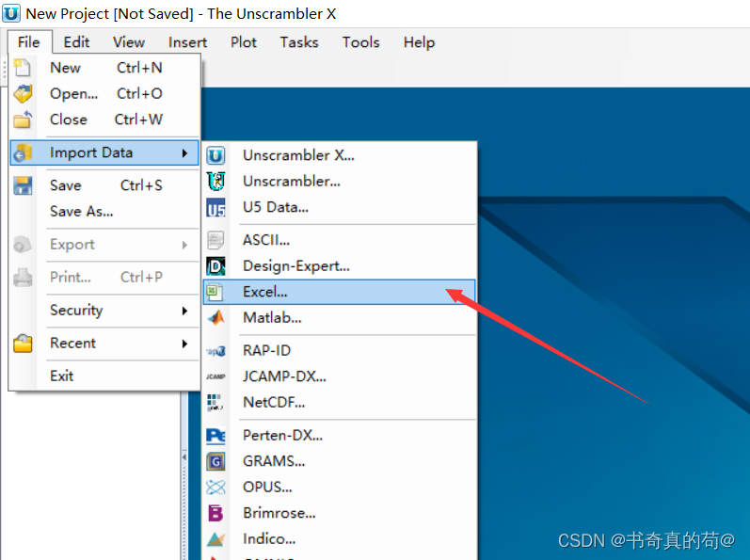Select Import Data menu entry
The height and width of the screenshot is (560, 750).
(104, 153)
